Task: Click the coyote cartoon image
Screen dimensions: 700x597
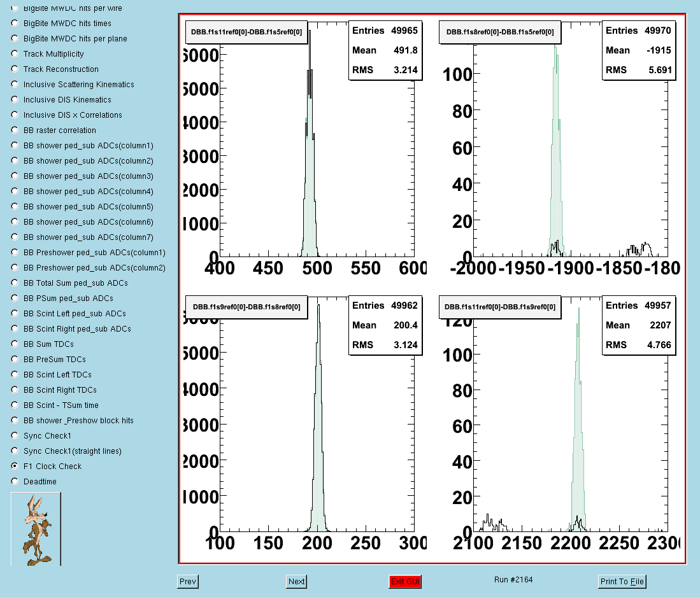Action: point(36,529)
